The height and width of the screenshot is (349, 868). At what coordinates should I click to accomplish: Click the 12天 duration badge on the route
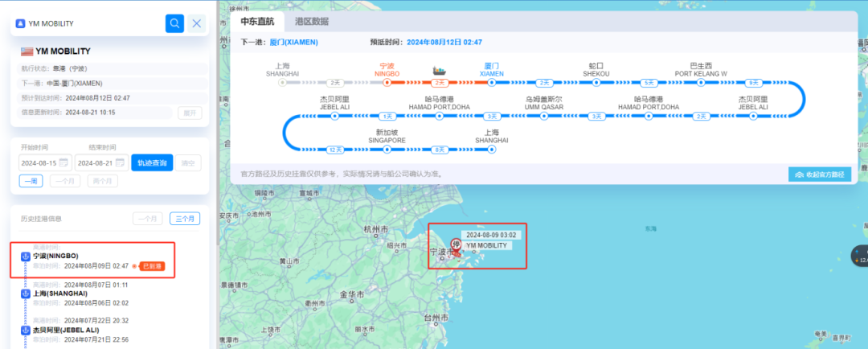pos(335,150)
